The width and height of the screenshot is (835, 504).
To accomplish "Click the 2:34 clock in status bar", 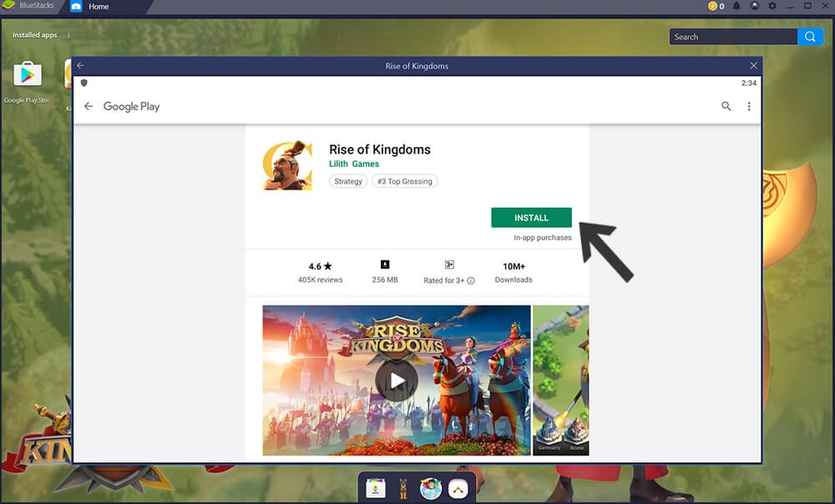I will pos(749,83).
